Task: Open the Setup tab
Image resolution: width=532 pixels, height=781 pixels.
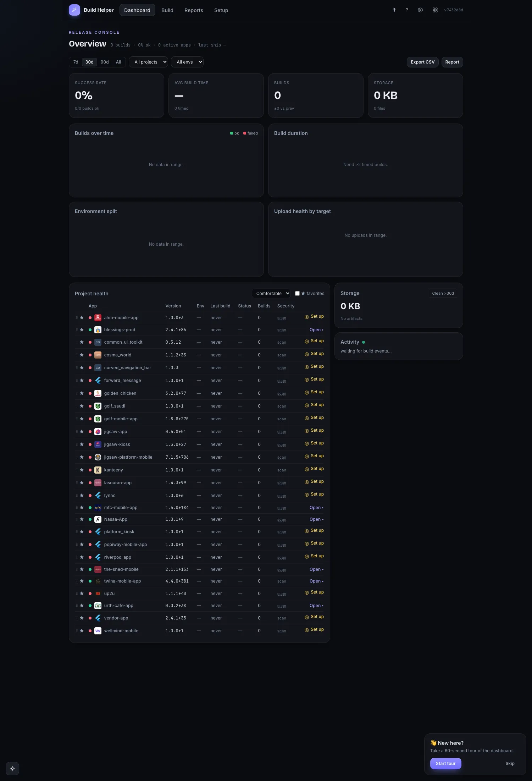Action: pos(221,10)
